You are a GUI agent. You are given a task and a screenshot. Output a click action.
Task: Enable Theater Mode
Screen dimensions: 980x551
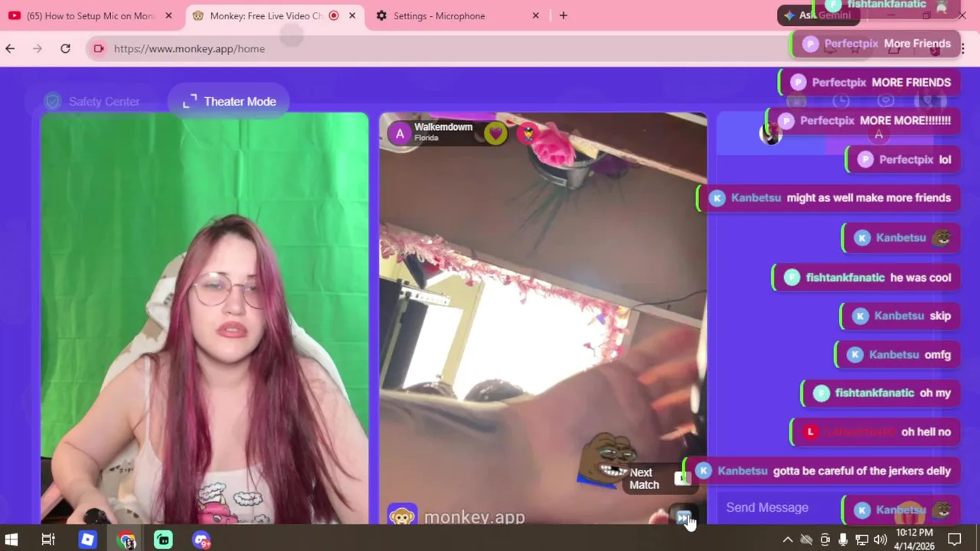click(x=228, y=101)
